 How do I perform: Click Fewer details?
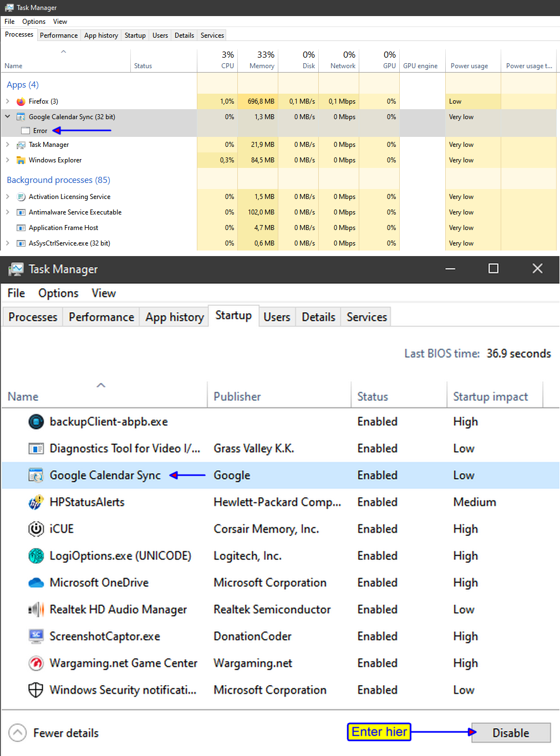pyautogui.click(x=54, y=733)
